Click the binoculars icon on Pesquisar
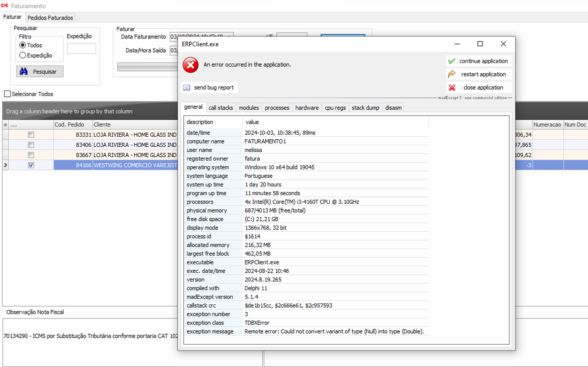588x367 pixels. (24, 72)
